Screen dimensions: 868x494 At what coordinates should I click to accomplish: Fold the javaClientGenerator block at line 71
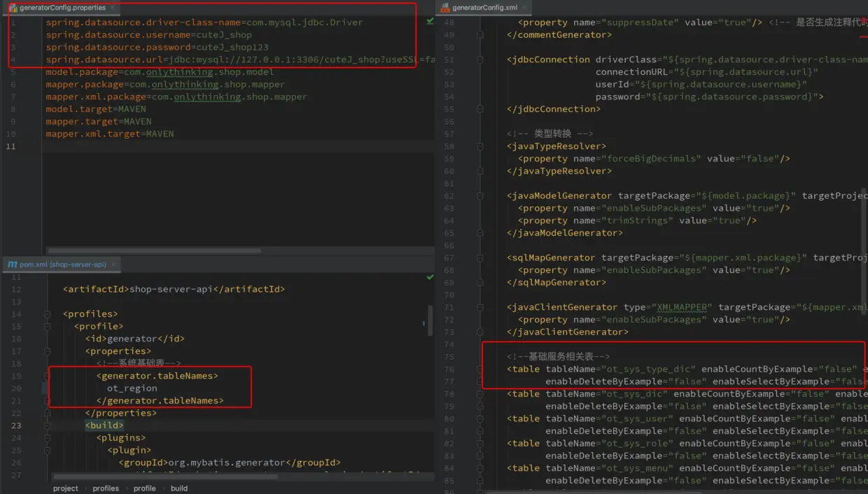tap(481, 307)
